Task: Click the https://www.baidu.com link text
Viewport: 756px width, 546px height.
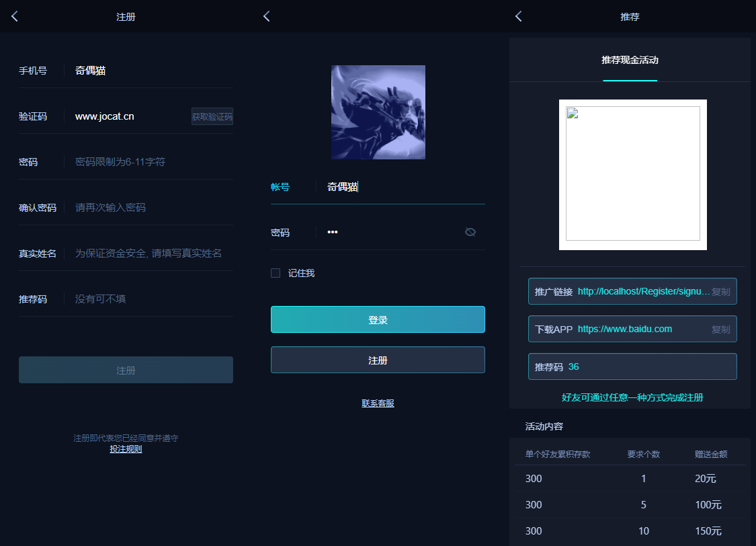Action: click(625, 329)
